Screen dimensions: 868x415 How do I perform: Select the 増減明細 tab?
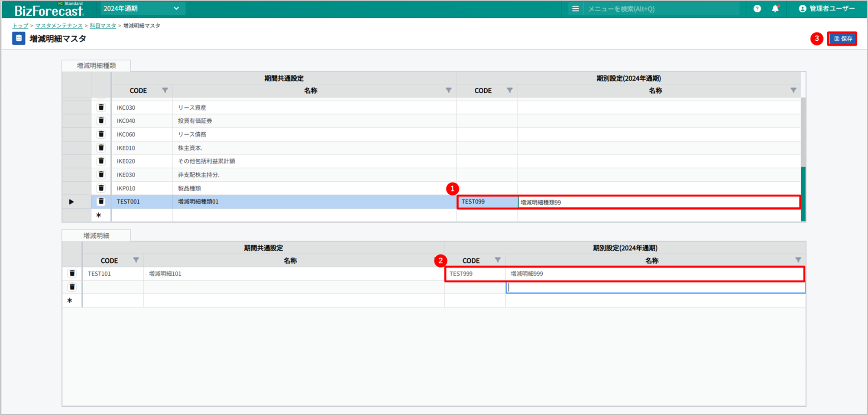click(96, 235)
